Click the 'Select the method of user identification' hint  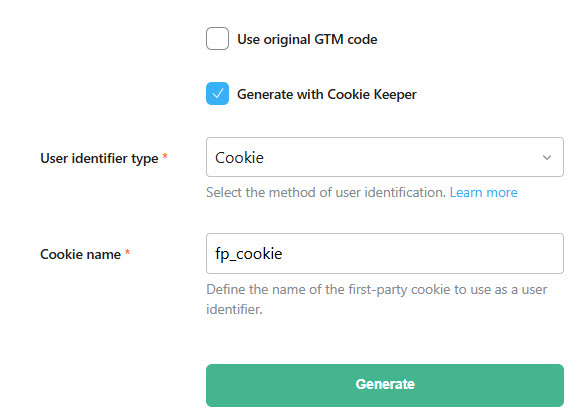[x=326, y=192]
